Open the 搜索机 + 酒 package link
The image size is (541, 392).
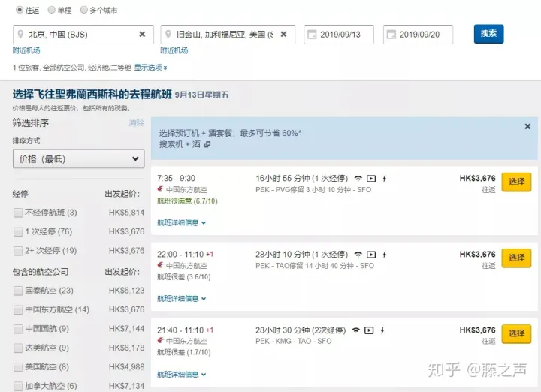[180, 144]
